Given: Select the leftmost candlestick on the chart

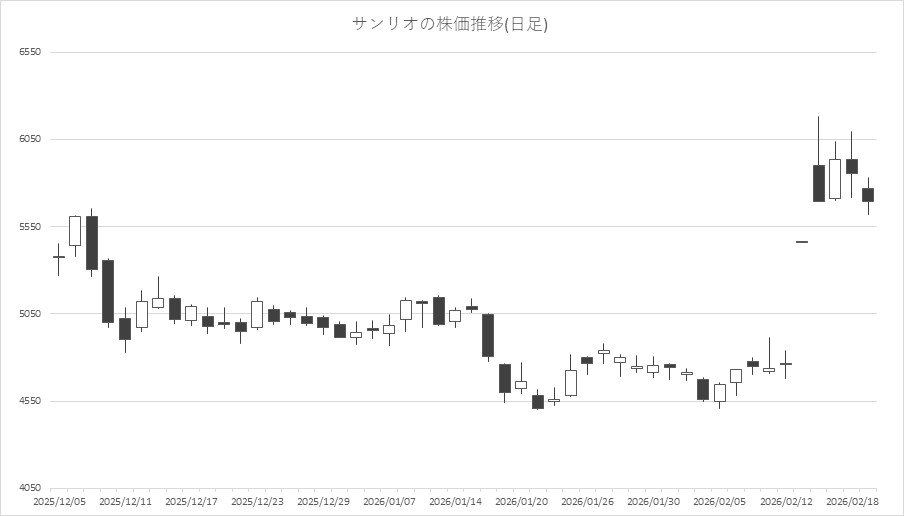Looking at the screenshot, I should pyautogui.click(x=59, y=257).
